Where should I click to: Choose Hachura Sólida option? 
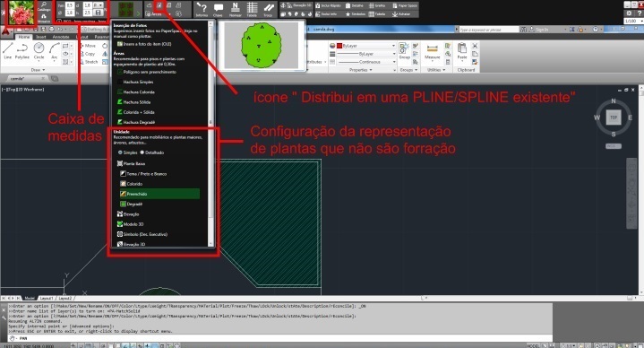[133, 102]
